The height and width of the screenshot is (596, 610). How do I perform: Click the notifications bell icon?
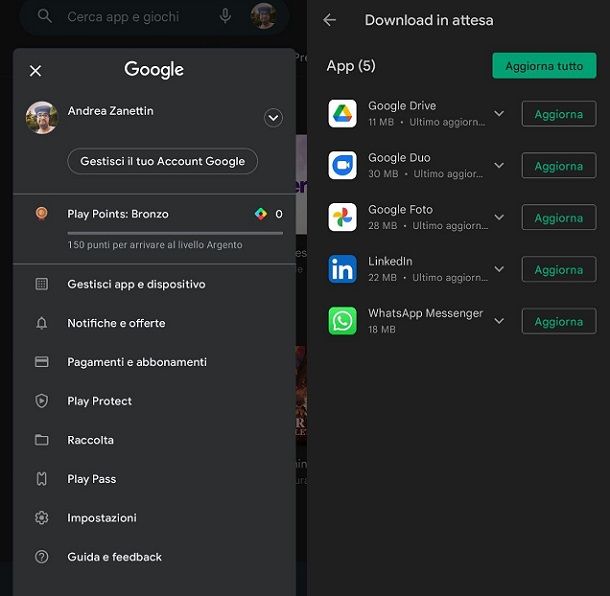[42, 323]
